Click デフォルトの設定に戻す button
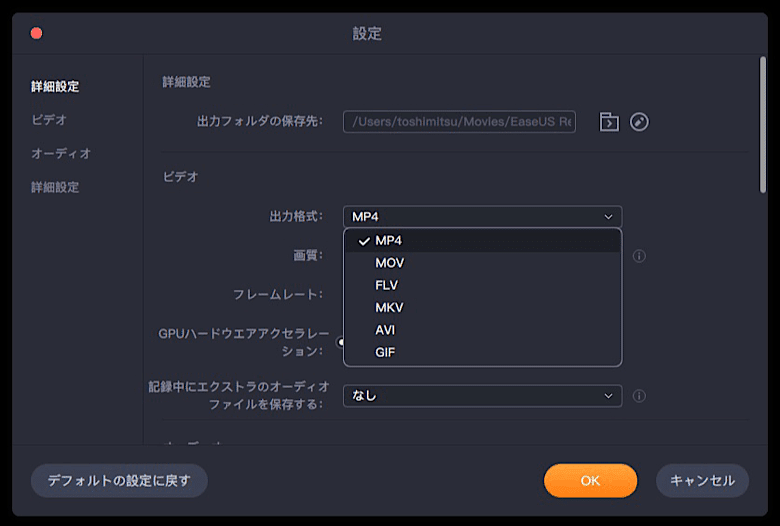The width and height of the screenshot is (780, 526). click(119, 481)
